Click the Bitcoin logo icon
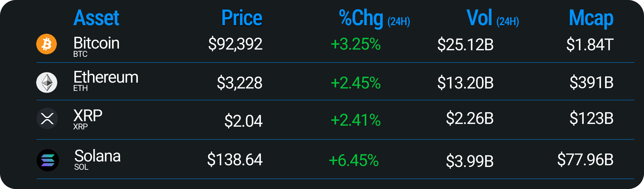 pyautogui.click(x=47, y=44)
